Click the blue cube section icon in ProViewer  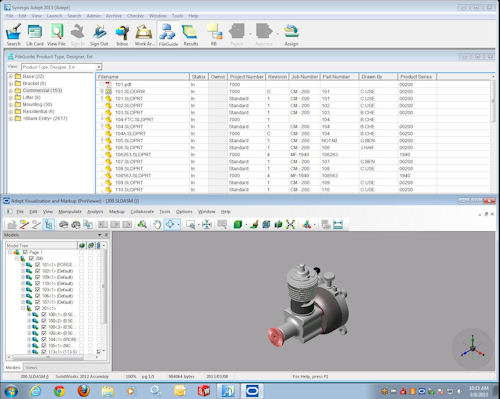pyautogui.click(x=266, y=224)
